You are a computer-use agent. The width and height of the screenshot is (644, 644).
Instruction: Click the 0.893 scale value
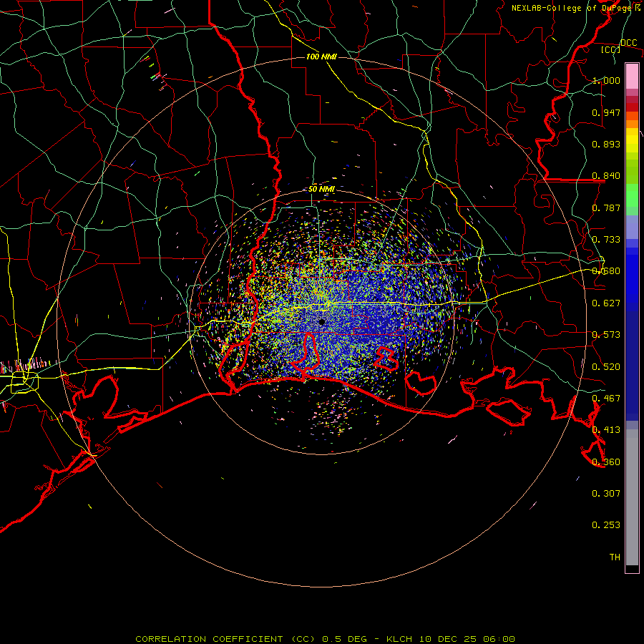click(606, 144)
